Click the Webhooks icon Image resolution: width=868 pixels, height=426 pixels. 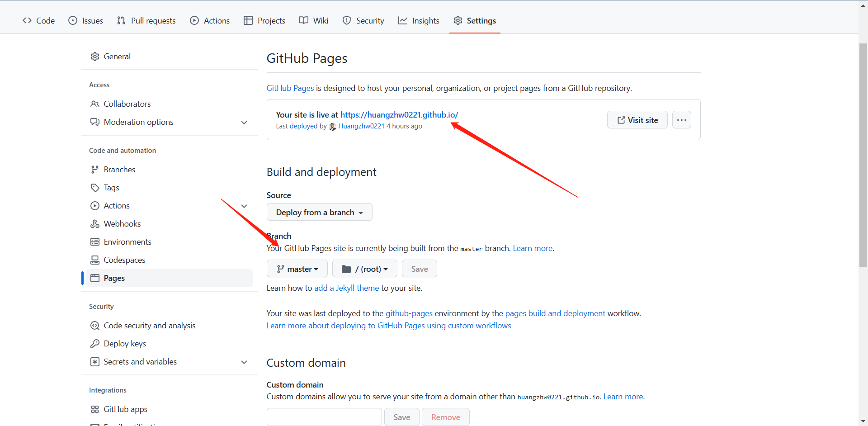tap(95, 224)
